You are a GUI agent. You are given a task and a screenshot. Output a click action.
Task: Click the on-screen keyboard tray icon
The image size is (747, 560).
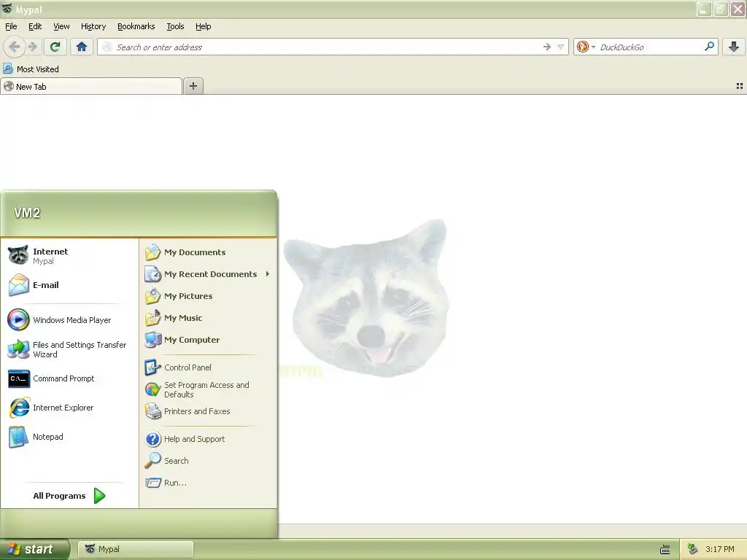665,550
